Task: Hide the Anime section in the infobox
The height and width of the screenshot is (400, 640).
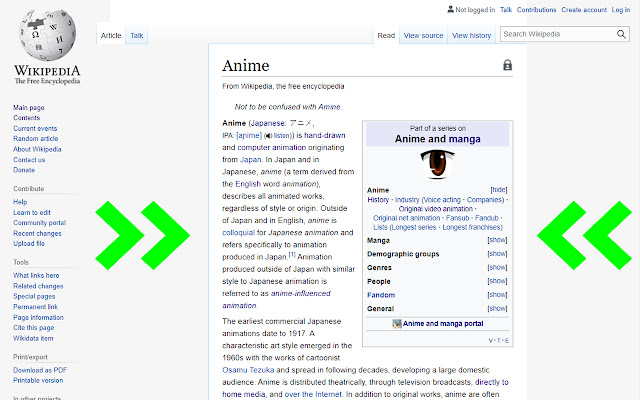Action: point(498,189)
